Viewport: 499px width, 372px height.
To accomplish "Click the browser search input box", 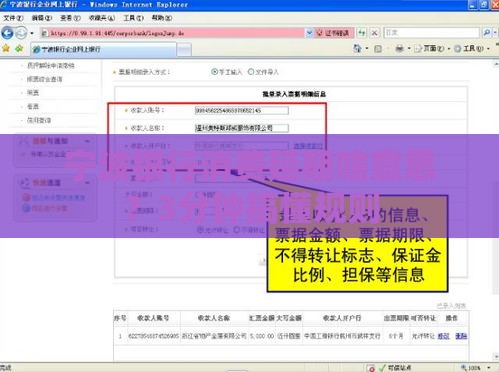I will pyautogui.click(x=431, y=33).
